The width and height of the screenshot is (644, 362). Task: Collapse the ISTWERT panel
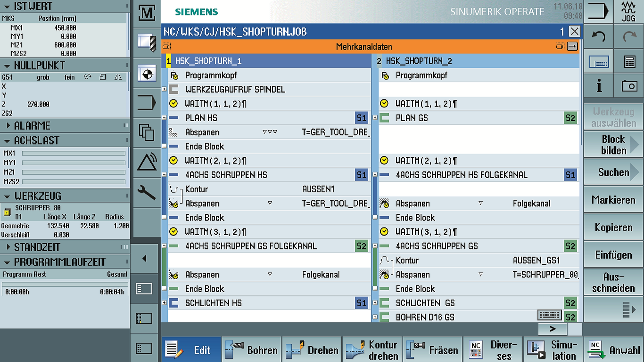pos(7,6)
